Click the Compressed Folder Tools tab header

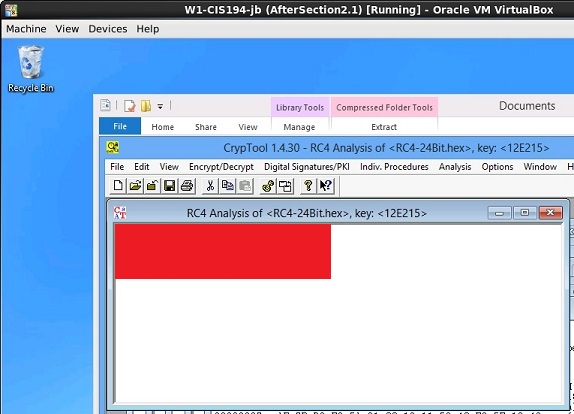click(x=384, y=107)
